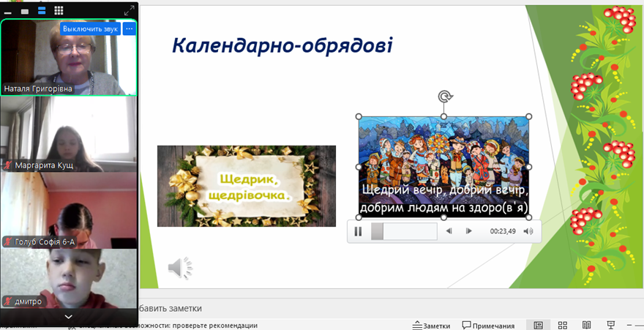Screen dimensions: 644x330
Task: Switch to Reading view in status bar
Action: pyautogui.click(x=586, y=325)
